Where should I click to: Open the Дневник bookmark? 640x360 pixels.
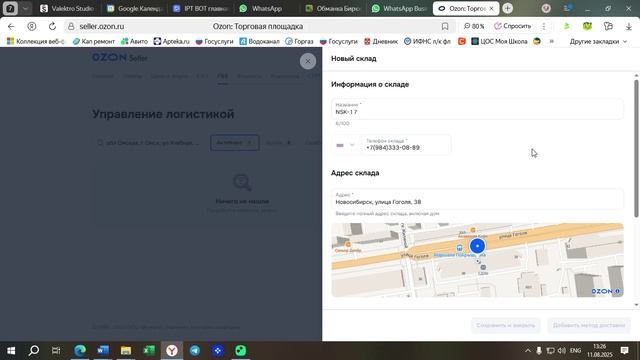pyautogui.click(x=380, y=41)
